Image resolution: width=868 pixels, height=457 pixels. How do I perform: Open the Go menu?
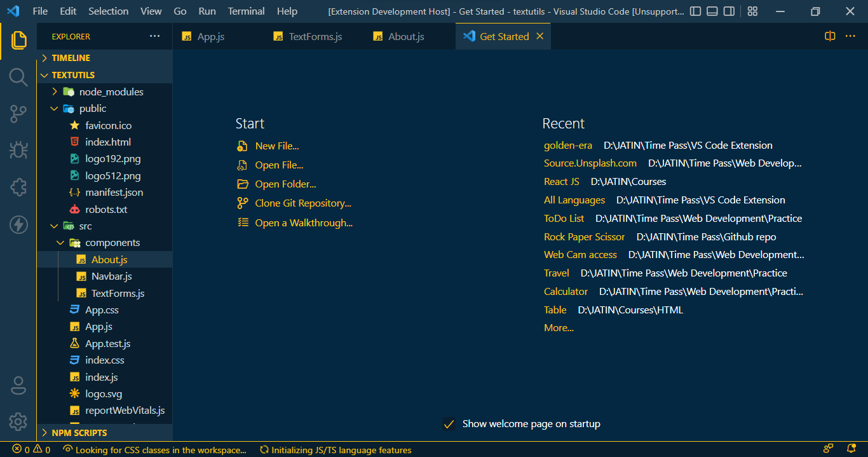180,11
